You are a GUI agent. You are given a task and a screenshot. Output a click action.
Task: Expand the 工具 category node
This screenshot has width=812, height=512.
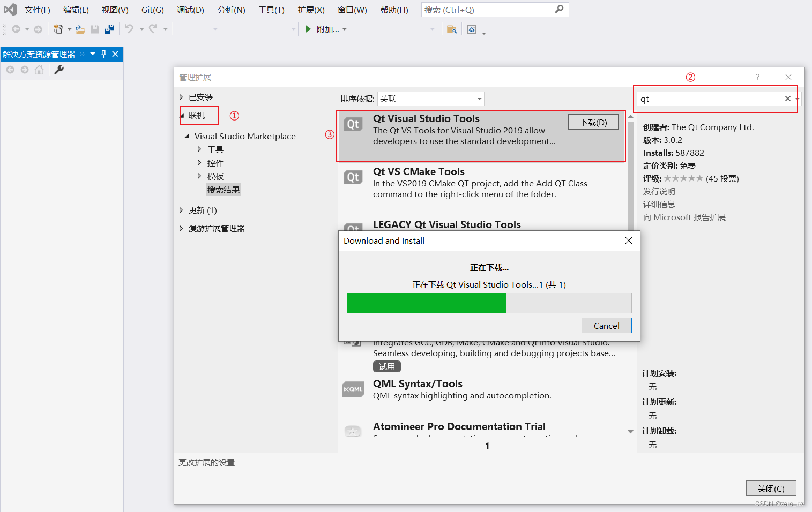click(x=199, y=149)
